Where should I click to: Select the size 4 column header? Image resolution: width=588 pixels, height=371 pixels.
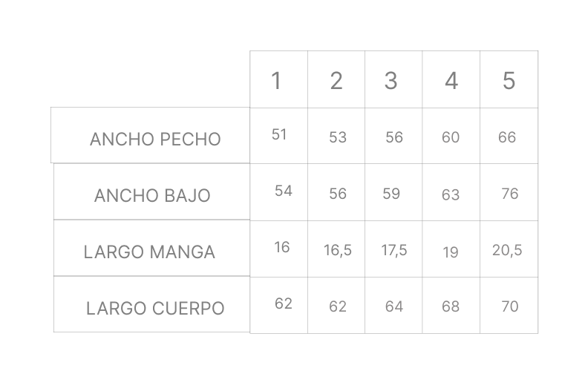451,80
